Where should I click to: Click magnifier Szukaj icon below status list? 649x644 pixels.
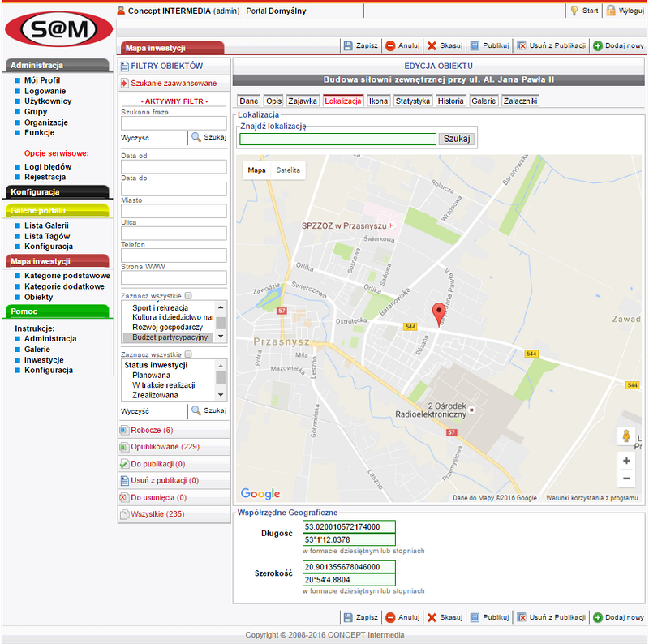[x=196, y=410]
